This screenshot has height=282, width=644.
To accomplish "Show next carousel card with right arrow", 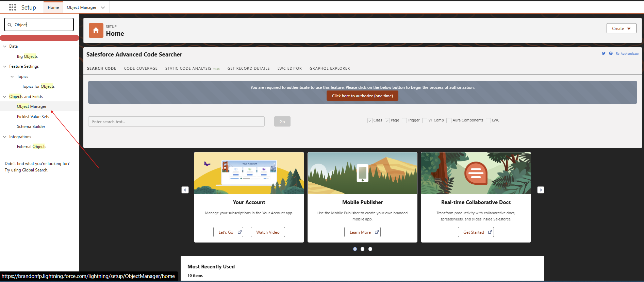I will 541,190.
